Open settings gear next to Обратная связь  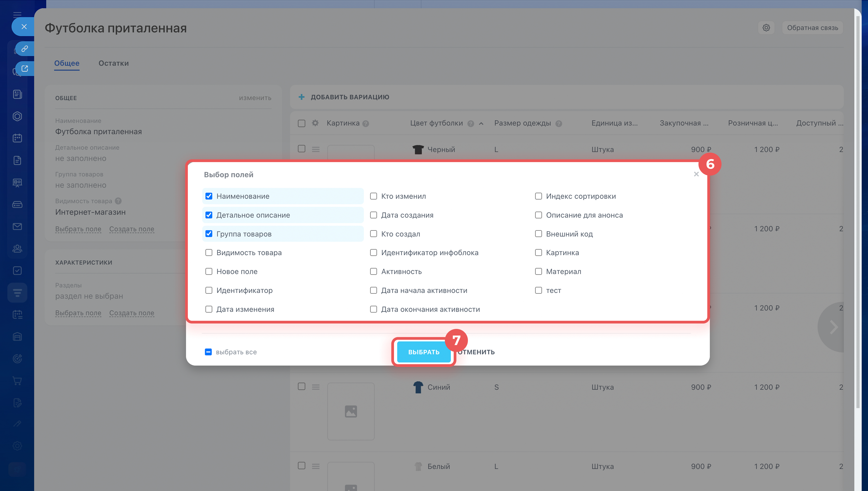coord(766,28)
